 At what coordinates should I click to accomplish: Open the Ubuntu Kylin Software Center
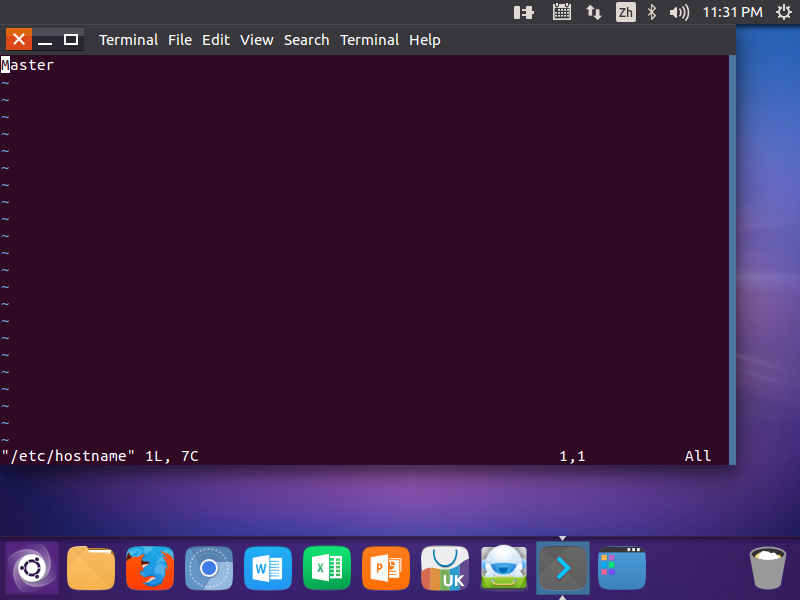point(445,568)
